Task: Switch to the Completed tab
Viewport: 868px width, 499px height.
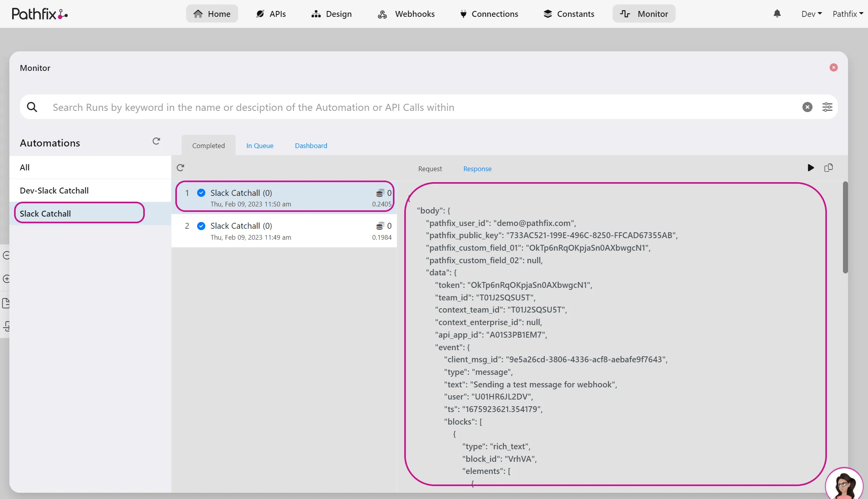Action: [x=209, y=145]
